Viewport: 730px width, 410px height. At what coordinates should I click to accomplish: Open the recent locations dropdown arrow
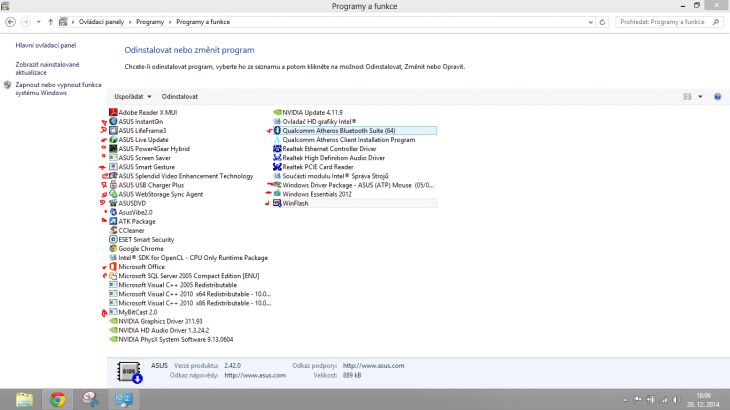pos(39,22)
